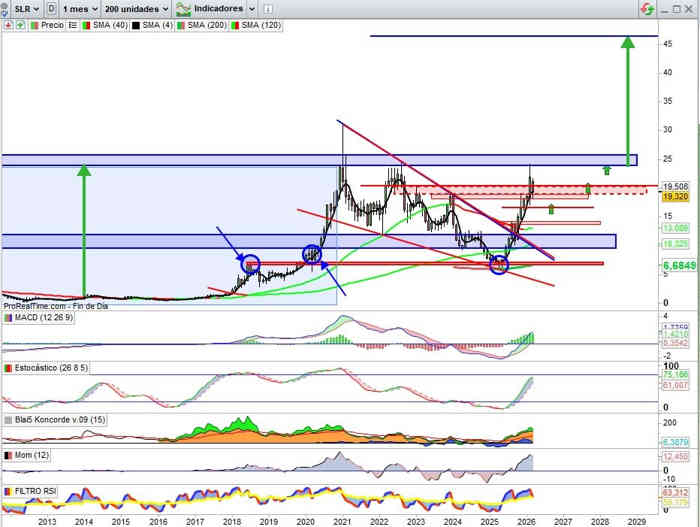Click the arrow next to Indicadores

coord(251,8)
